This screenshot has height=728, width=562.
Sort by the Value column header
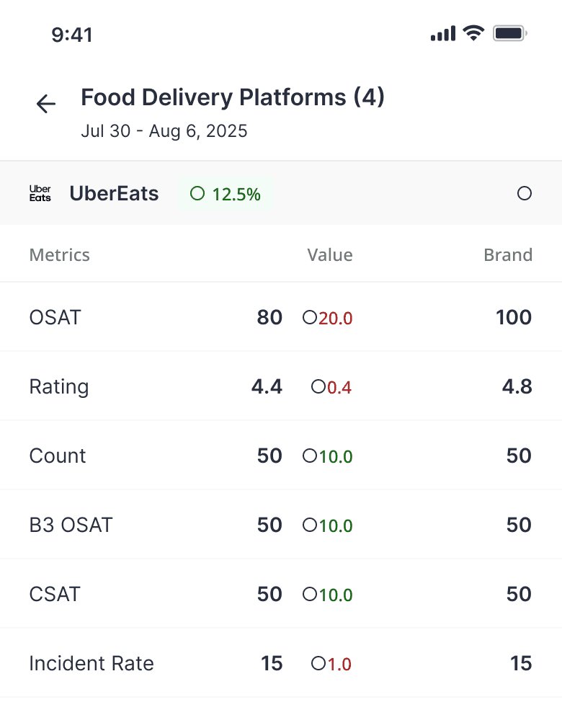coord(330,255)
